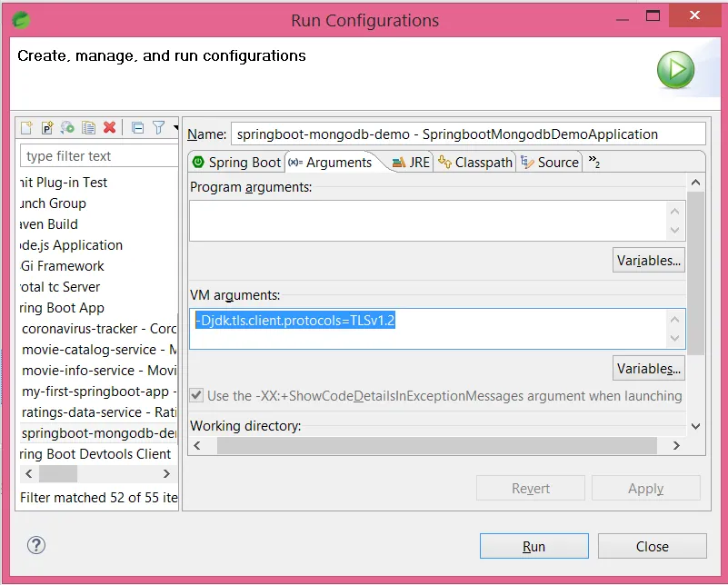Click in the Name text field

[x=468, y=134]
